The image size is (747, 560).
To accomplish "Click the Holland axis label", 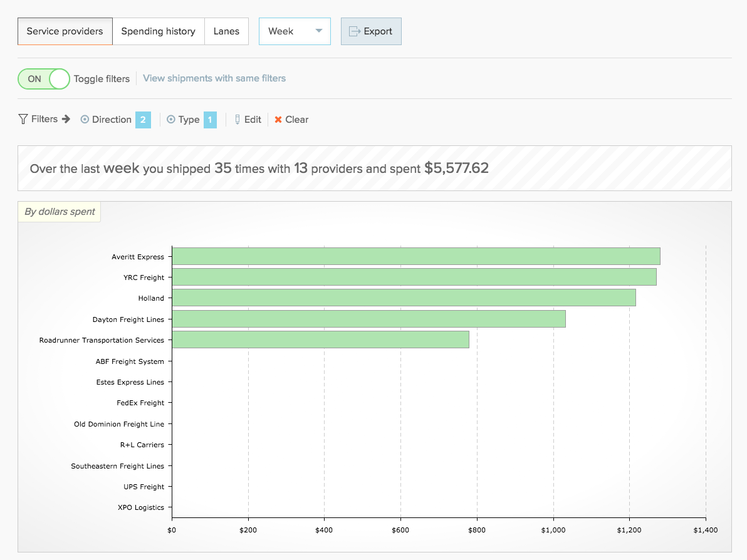I will tap(151, 298).
